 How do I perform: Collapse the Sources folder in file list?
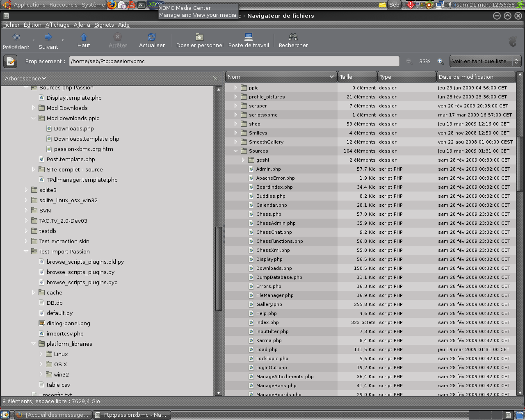tap(236, 151)
